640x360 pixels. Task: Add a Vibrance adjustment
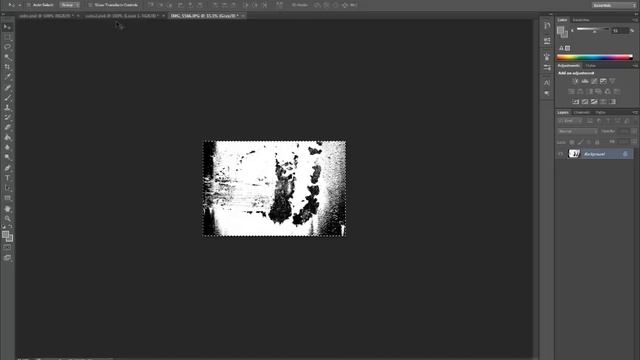click(x=612, y=81)
